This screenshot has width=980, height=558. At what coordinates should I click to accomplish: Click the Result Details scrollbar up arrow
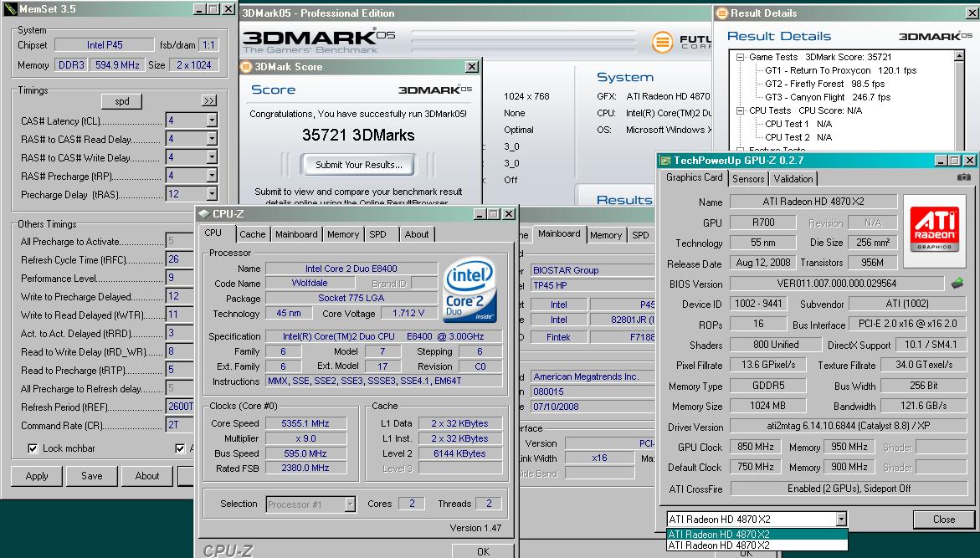(959, 56)
